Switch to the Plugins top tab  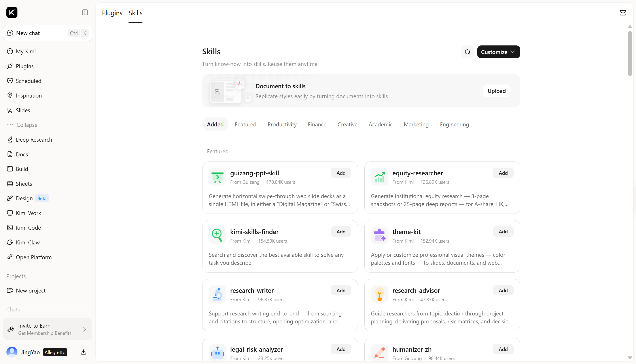coord(112,13)
